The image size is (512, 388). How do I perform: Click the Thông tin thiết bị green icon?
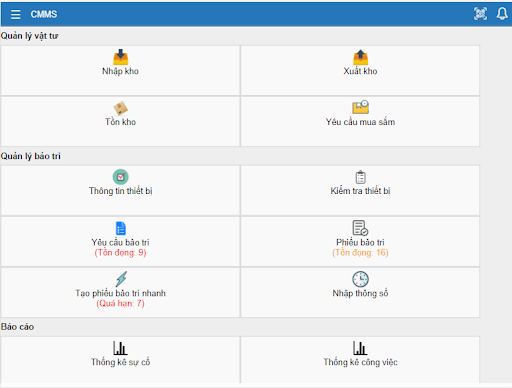[x=120, y=177]
